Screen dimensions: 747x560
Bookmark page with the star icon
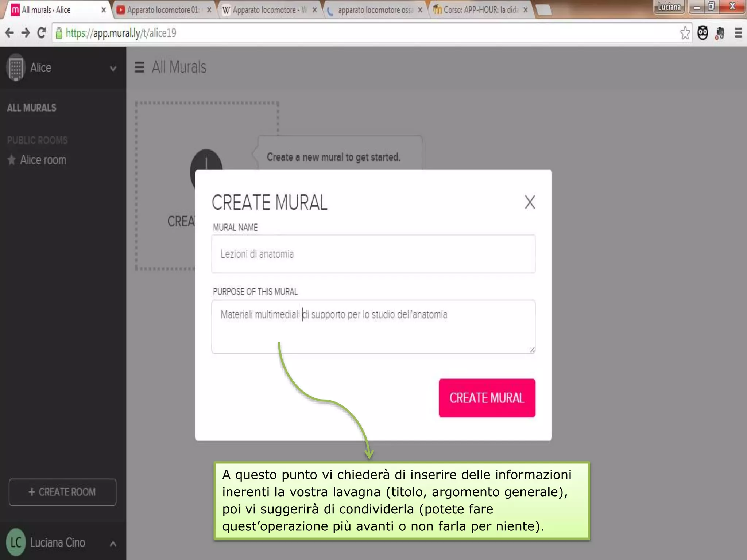[685, 33]
